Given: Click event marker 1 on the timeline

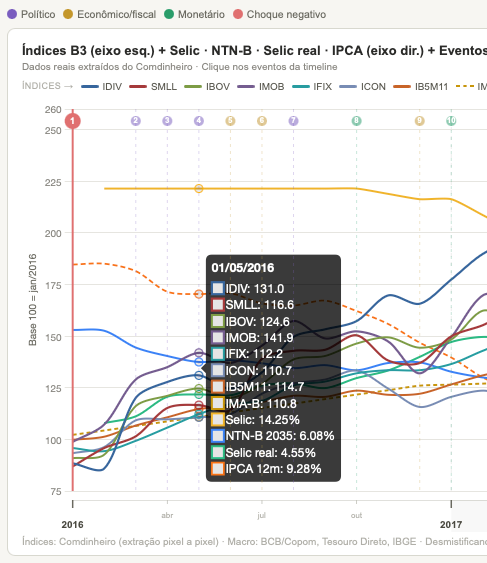Looking at the screenshot, I should [x=73, y=121].
